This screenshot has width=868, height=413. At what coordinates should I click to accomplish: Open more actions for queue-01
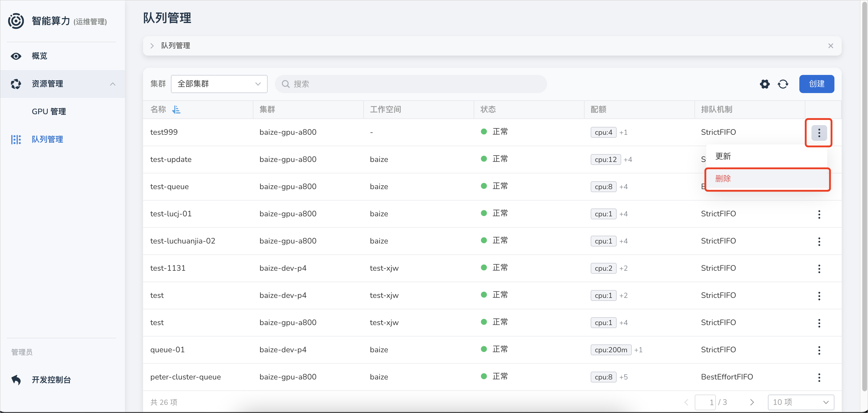pyautogui.click(x=819, y=350)
